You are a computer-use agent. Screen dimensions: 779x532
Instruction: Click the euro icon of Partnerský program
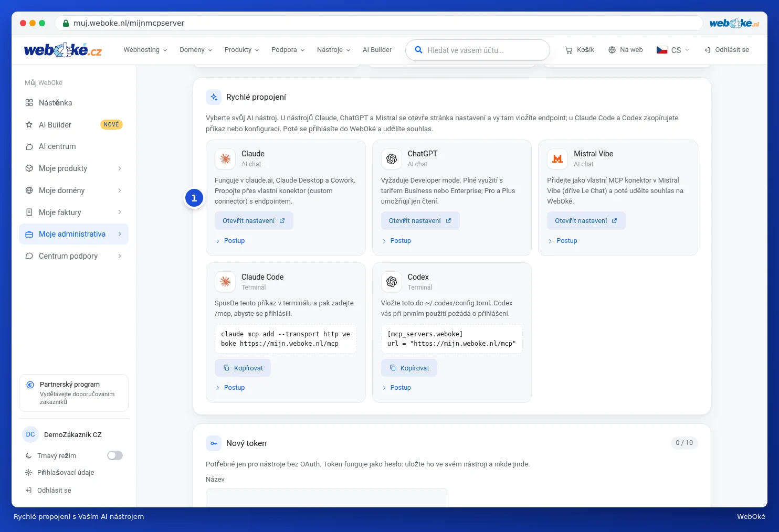tap(30, 385)
